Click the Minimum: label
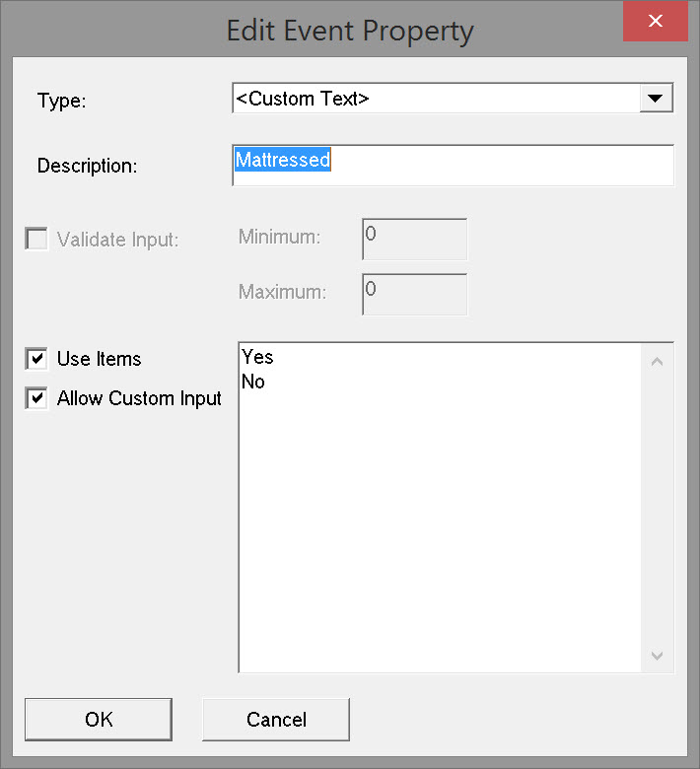 (x=280, y=238)
